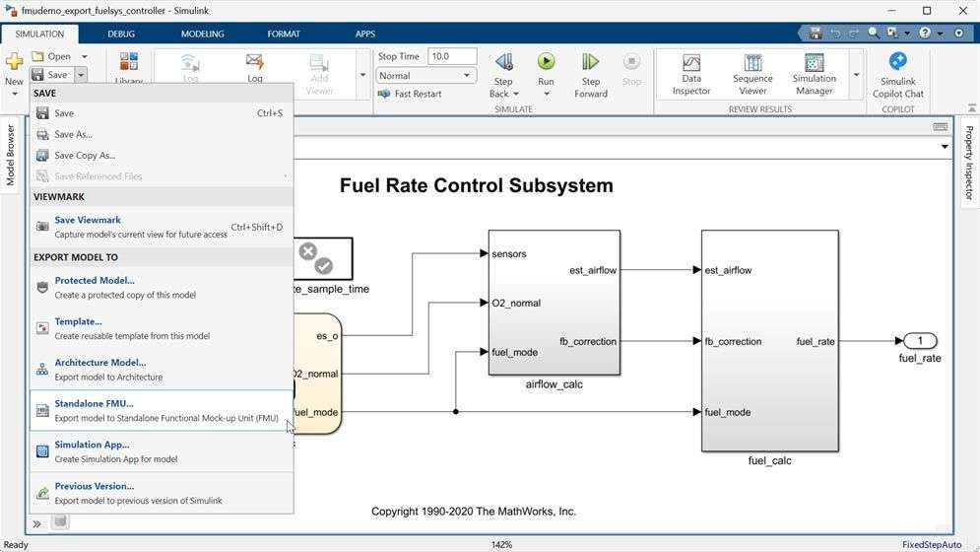The height and width of the screenshot is (552, 980).
Task: Expand the Review Results gallery arrow
Action: coord(855,75)
